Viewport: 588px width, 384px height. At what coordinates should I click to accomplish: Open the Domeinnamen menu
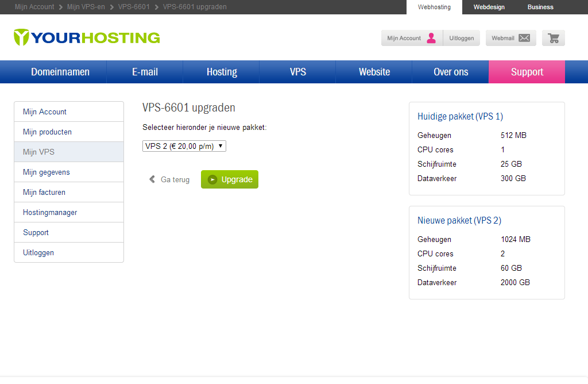tap(60, 72)
